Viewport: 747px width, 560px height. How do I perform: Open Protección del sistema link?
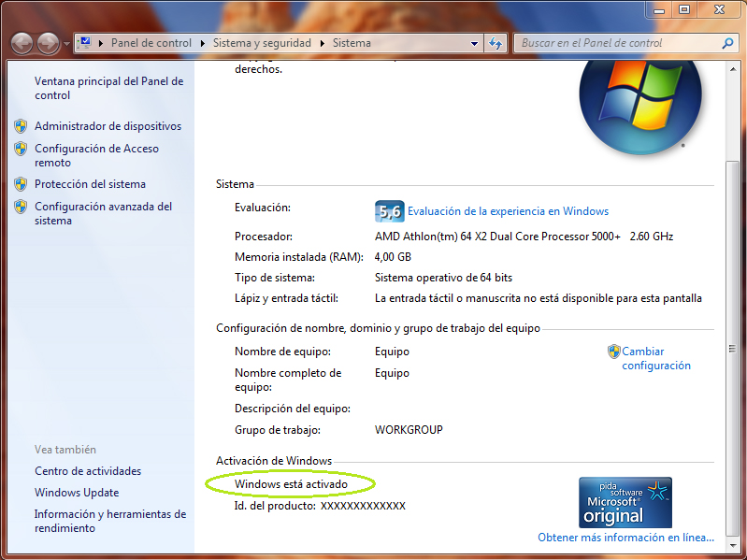90,184
